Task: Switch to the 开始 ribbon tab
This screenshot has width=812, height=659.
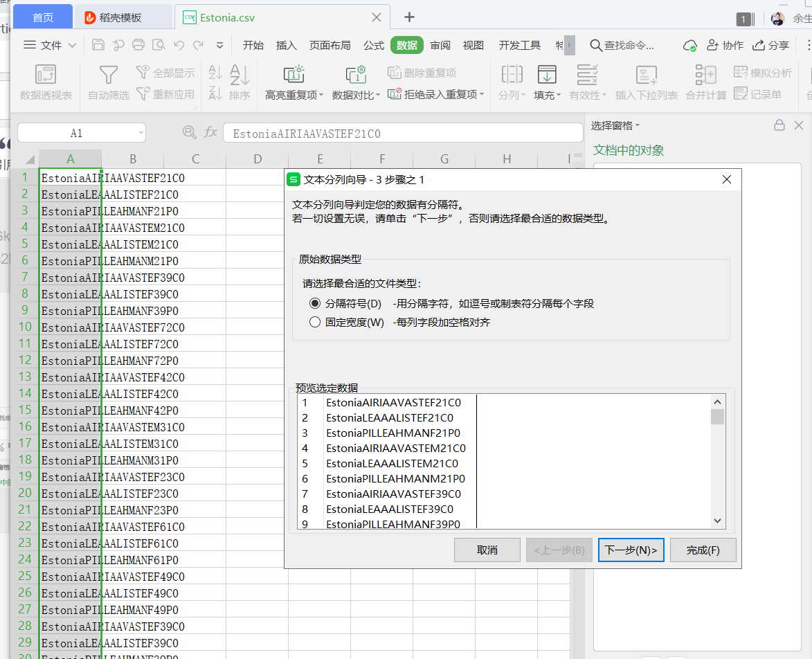Action: pyautogui.click(x=253, y=46)
